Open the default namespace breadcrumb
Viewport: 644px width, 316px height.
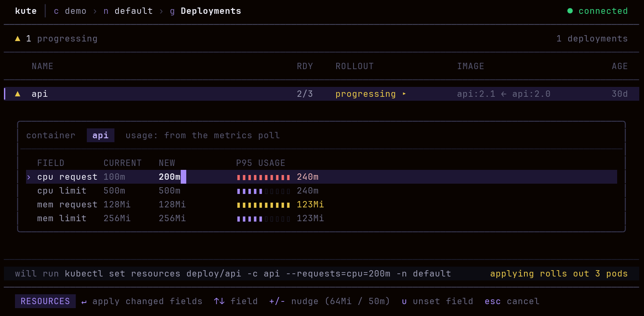133,11
